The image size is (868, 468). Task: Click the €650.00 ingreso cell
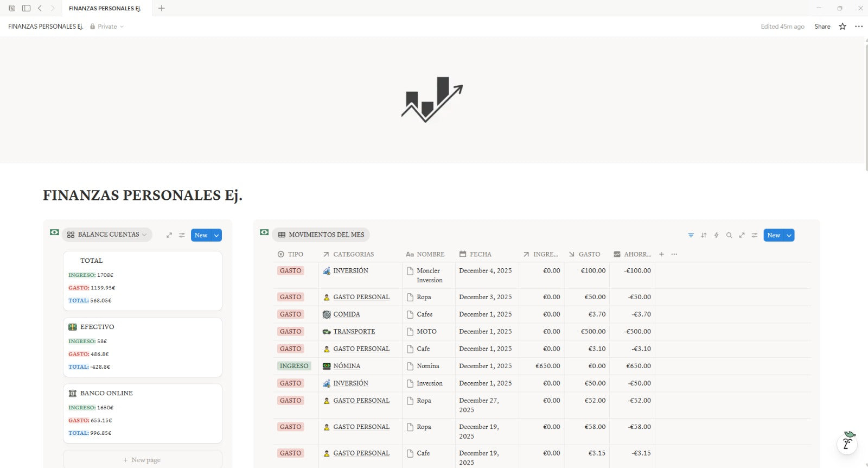click(x=541, y=366)
